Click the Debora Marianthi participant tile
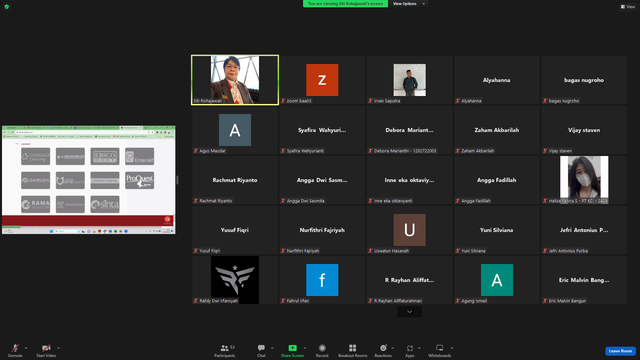Image resolution: width=640 pixels, height=360 pixels. pos(409,130)
